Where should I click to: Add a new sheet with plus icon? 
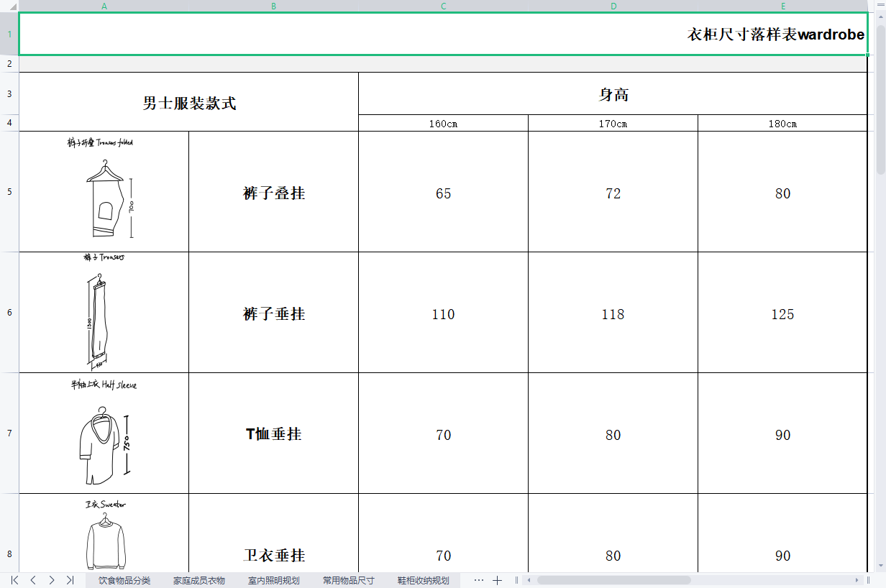pyautogui.click(x=497, y=580)
